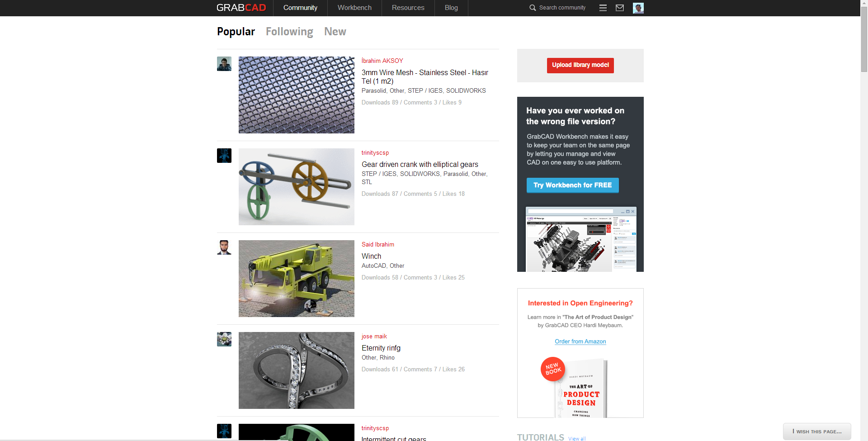868x441 pixels.
Task: Open Tutorials View all link
Action: pos(577,438)
